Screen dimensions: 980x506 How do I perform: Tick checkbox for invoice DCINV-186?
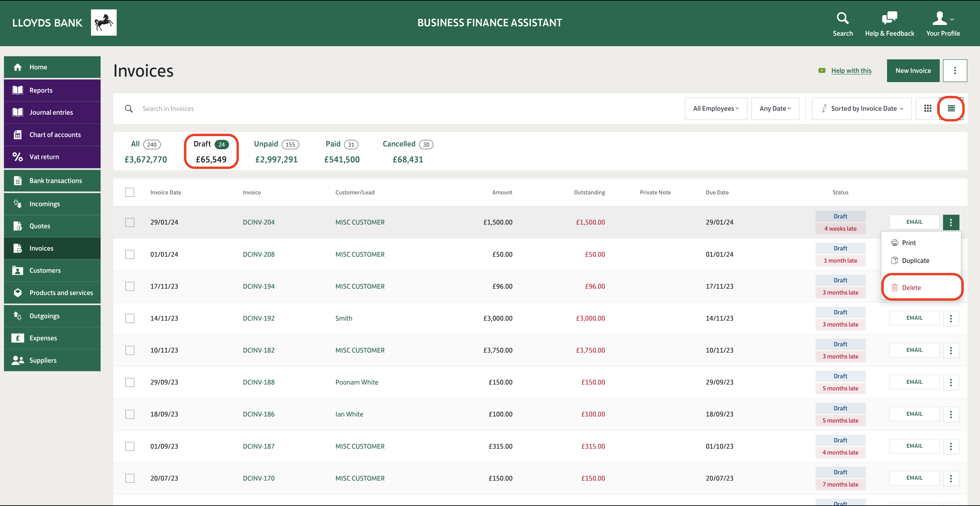(130, 414)
